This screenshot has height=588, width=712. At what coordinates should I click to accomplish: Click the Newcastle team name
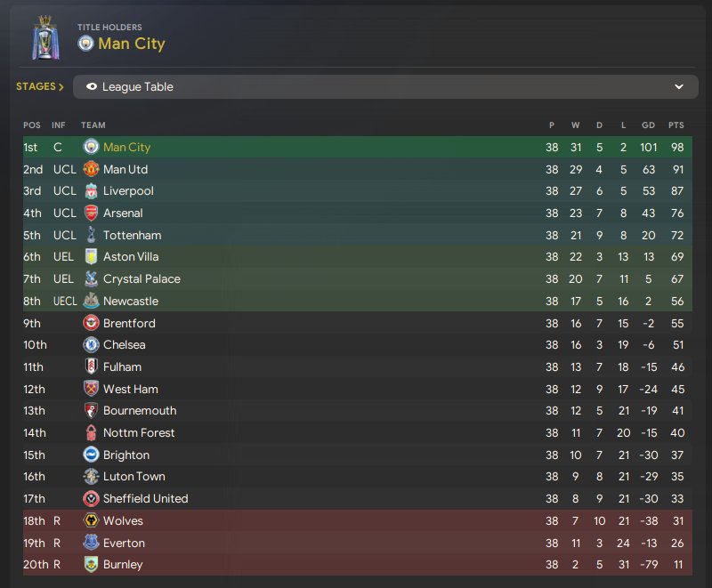coord(131,301)
